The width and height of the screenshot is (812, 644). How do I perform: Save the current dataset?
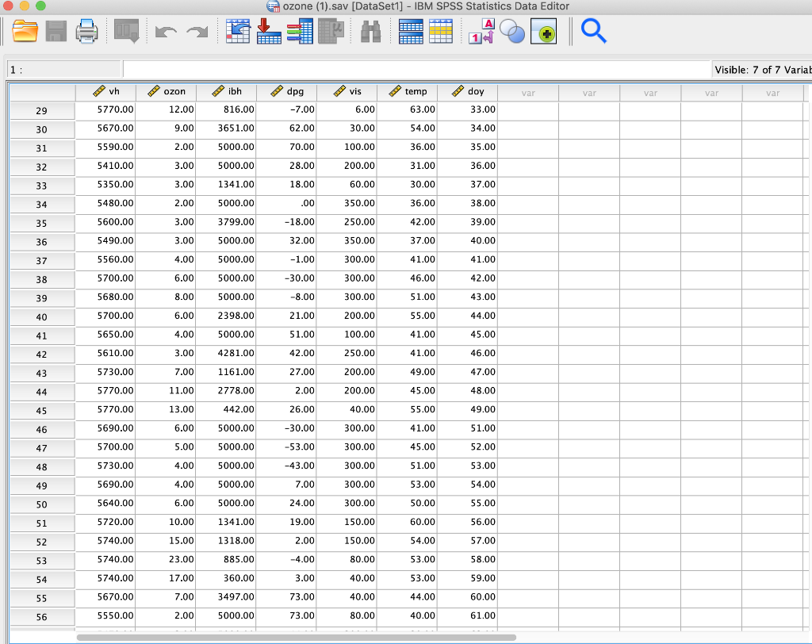[x=56, y=32]
